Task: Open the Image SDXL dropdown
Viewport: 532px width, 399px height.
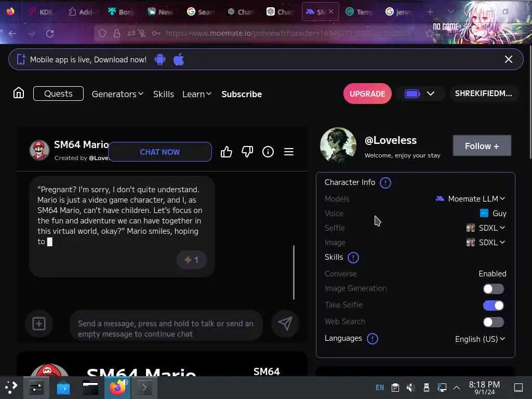Action: coord(486,243)
